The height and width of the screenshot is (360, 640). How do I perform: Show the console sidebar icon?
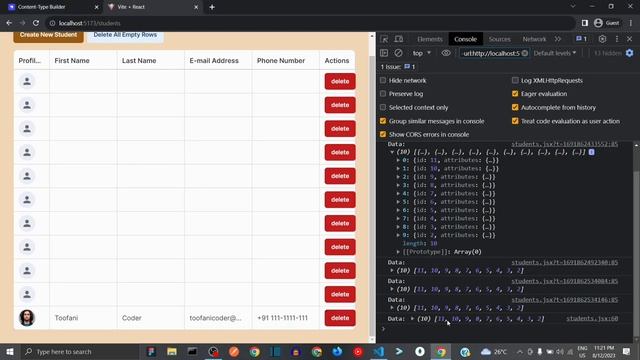tap(384, 53)
